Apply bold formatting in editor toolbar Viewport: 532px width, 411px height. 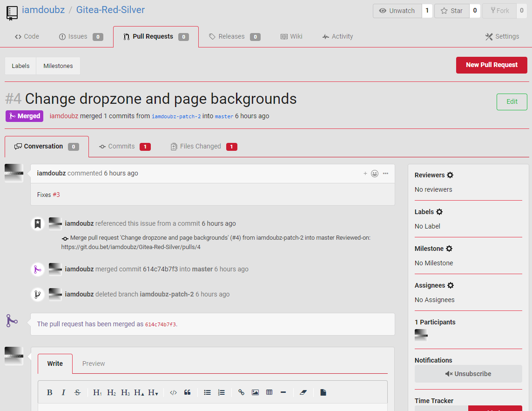tap(49, 392)
